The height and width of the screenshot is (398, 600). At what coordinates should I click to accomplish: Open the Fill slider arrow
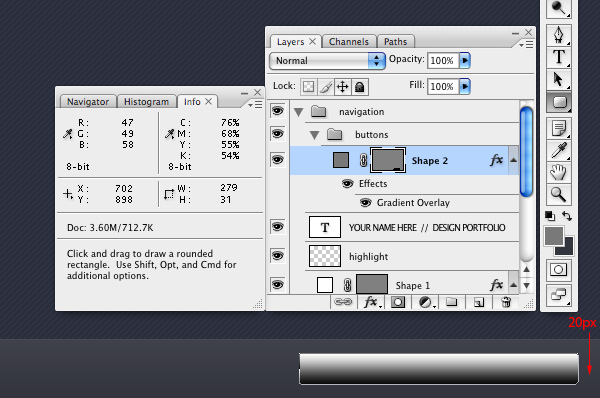pyautogui.click(x=465, y=86)
